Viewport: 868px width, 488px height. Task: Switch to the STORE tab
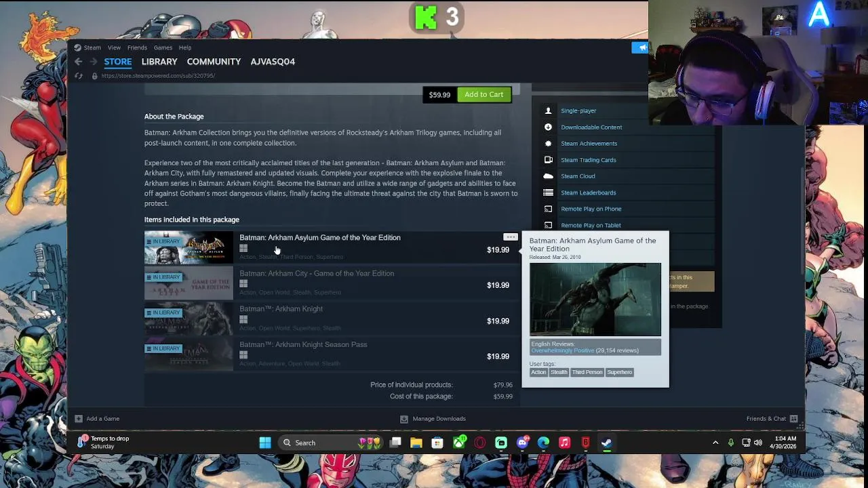click(x=118, y=62)
